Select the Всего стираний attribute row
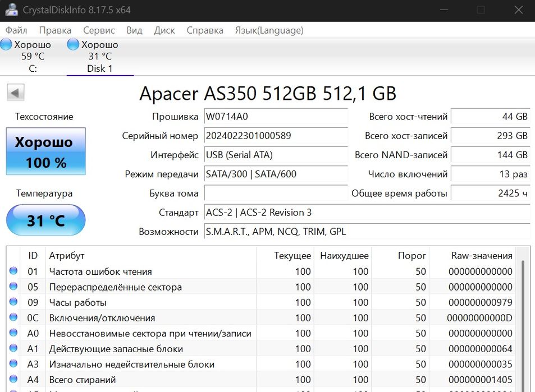 click(262, 380)
